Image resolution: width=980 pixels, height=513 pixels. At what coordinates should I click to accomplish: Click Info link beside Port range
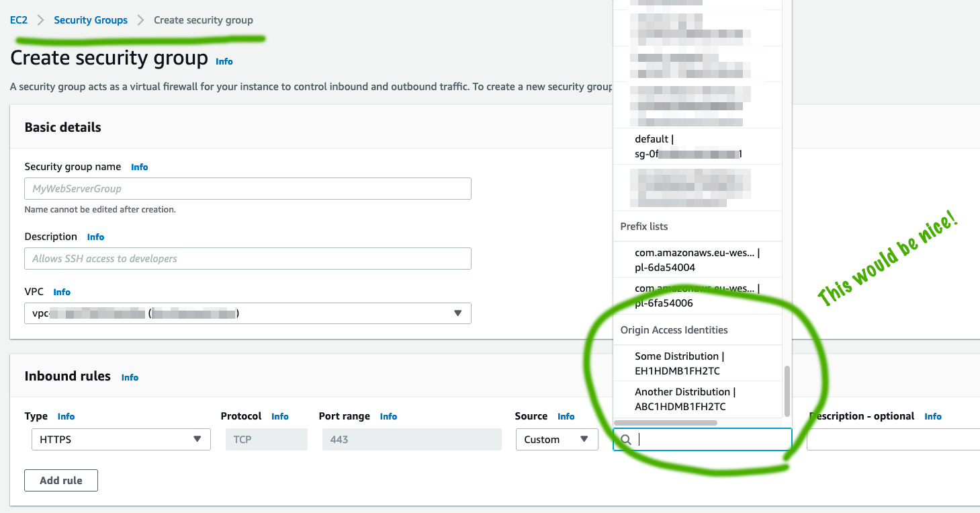pos(388,416)
